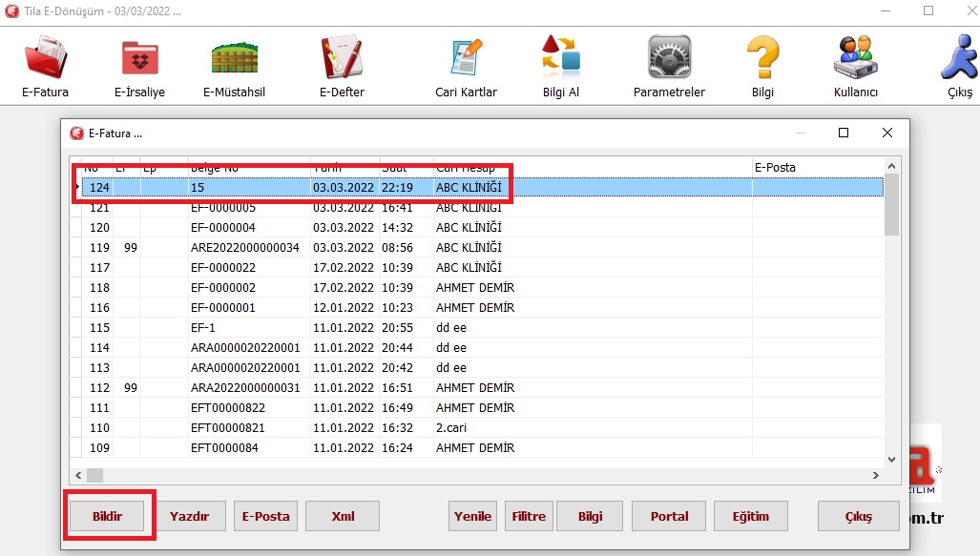
Task: Click the vertical scrollbar down arrow in the grid
Action: coord(892,459)
